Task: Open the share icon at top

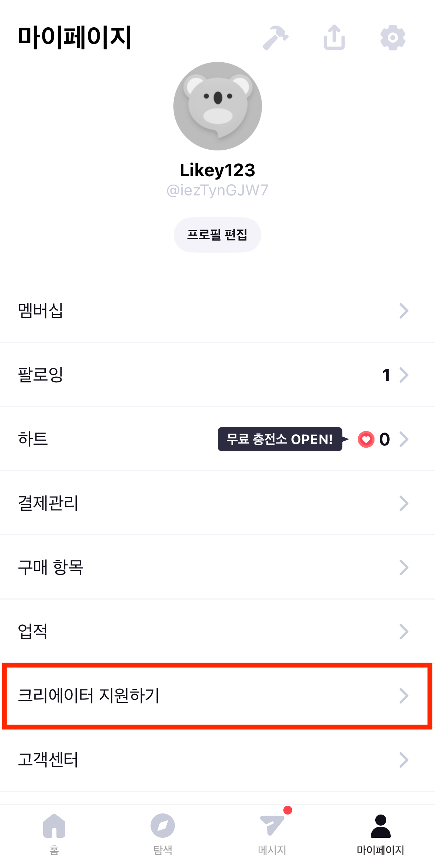Action: coord(334,37)
